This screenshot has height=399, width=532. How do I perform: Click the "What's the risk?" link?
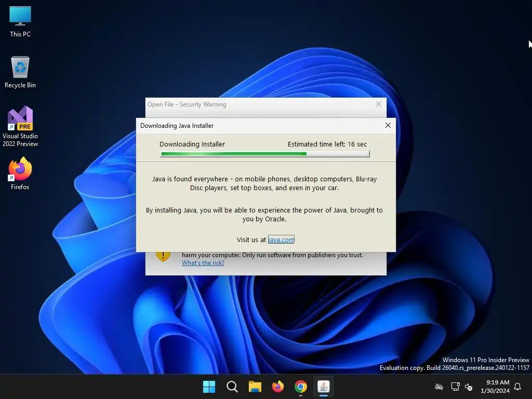click(x=203, y=262)
